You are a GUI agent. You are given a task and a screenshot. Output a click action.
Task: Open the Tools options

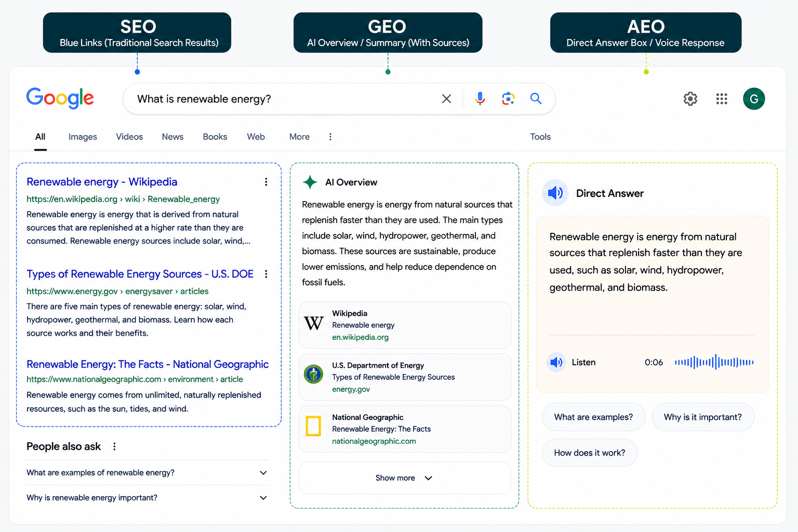[x=540, y=137]
